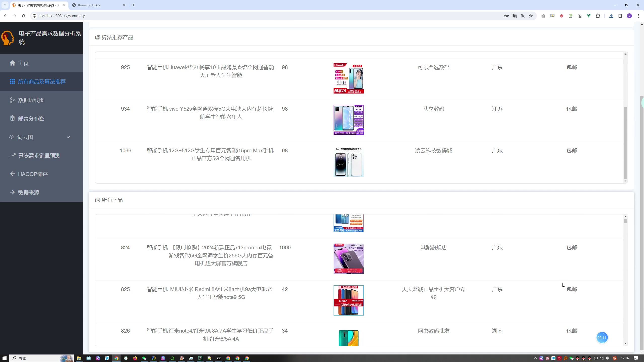Open the 主页 home menu item

[x=42, y=63]
